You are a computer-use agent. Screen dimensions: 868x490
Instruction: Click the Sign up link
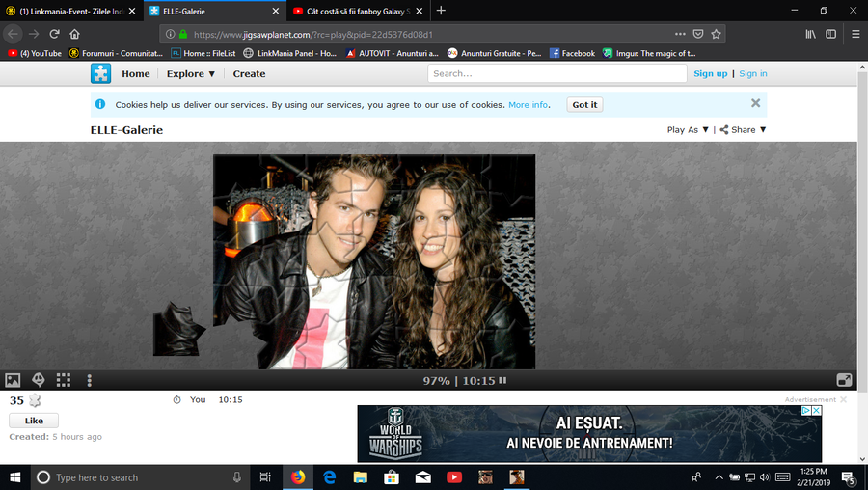[x=710, y=74]
